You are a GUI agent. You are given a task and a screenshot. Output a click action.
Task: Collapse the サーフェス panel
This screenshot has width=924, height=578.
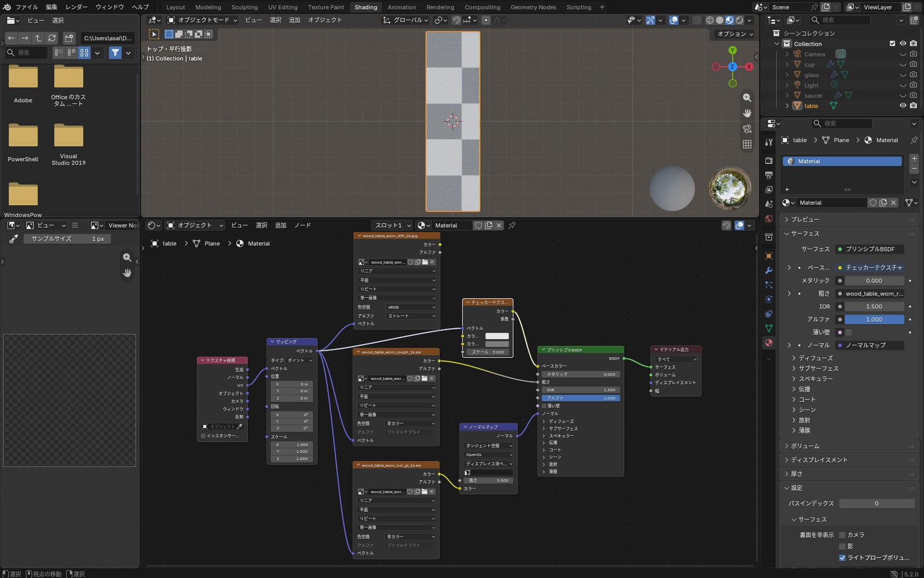849,234
